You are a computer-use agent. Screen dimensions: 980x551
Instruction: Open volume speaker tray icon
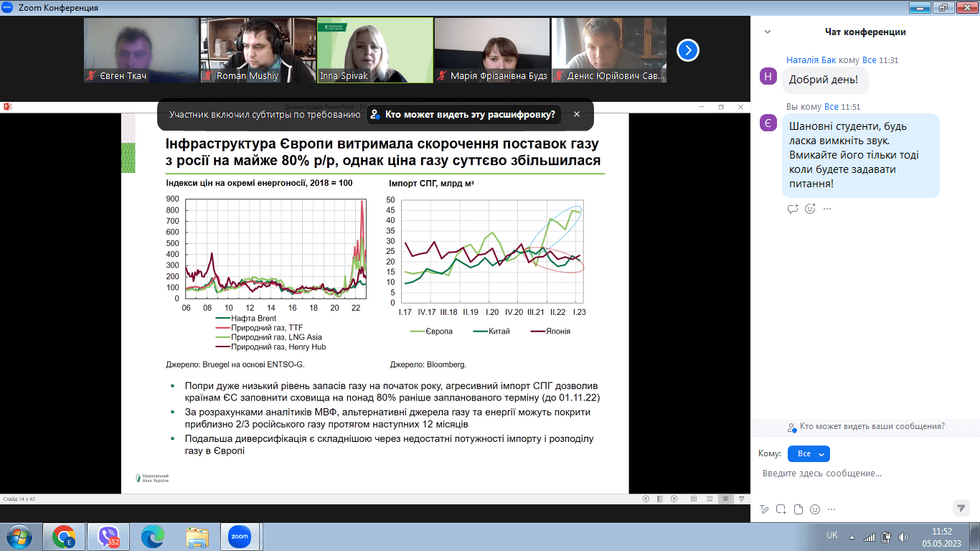pyautogui.click(x=903, y=537)
